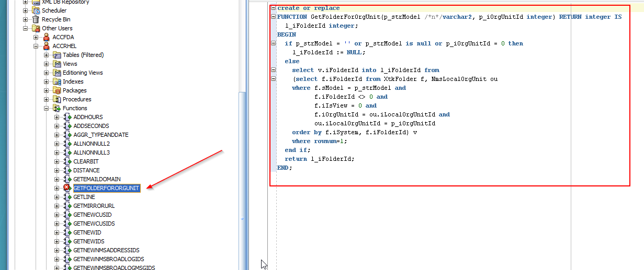This screenshot has height=270, width=644.
Task: Collapse the 'if p_strModel' code fold
Action: (x=273, y=43)
